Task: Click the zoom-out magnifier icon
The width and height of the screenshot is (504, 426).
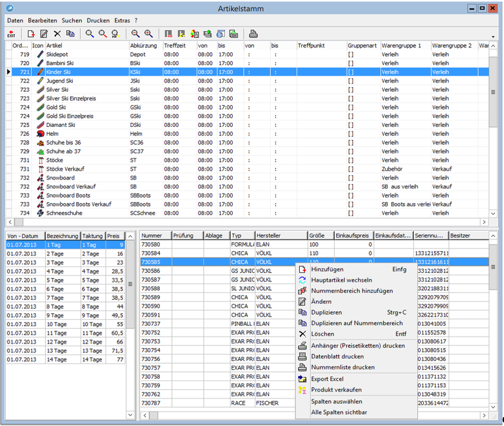Action: 135,34
